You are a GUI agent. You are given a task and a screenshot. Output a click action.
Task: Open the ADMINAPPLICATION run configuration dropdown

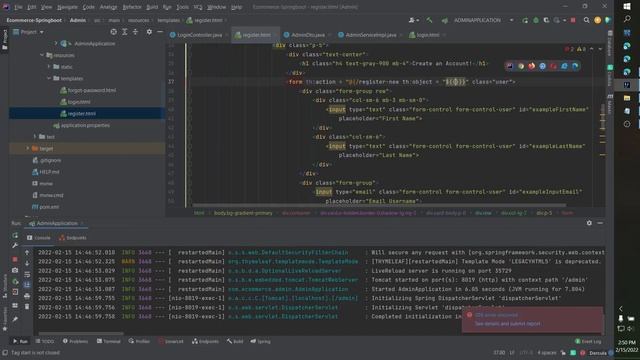pos(483,20)
